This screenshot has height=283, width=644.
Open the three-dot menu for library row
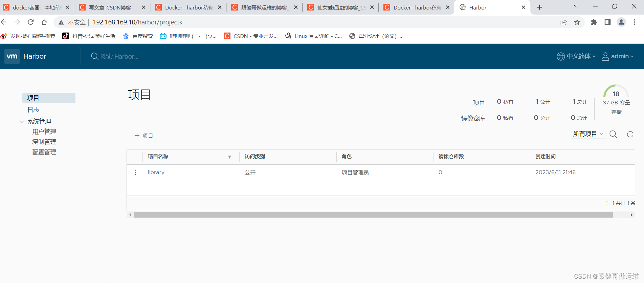135,172
